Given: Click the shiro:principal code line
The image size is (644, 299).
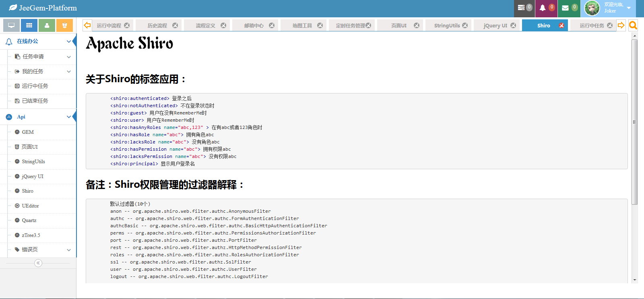Looking at the screenshot, I should tap(153, 164).
